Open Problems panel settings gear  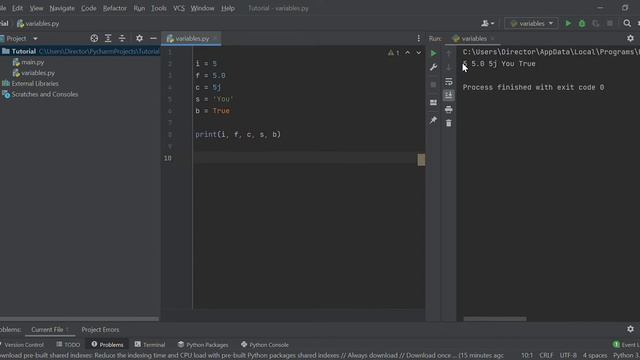pos(630,329)
